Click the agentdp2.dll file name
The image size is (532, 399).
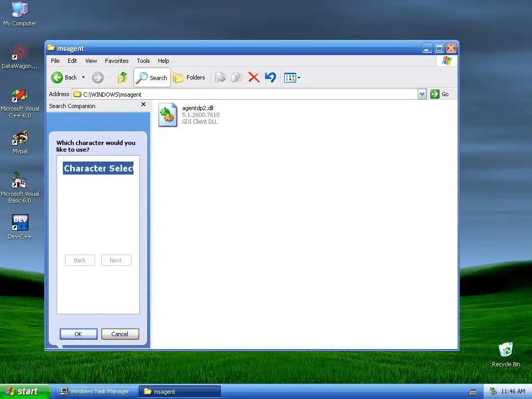tap(198, 108)
